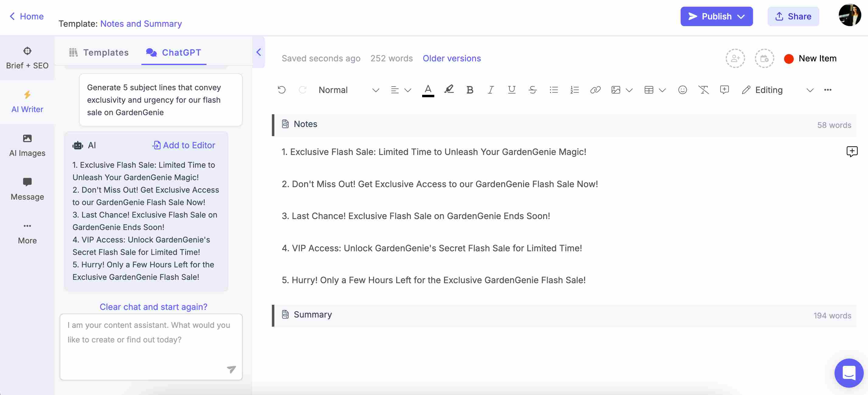This screenshot has width=868, height=395.
Task: Toggle strikethrough formatting
Action: click(x=533, y=90)
